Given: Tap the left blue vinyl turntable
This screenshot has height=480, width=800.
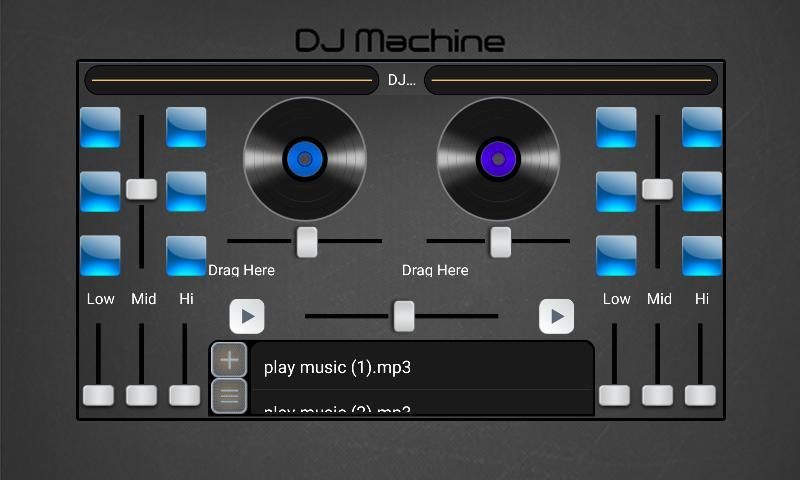Looking at the screenshot, I should click(305, 158).
